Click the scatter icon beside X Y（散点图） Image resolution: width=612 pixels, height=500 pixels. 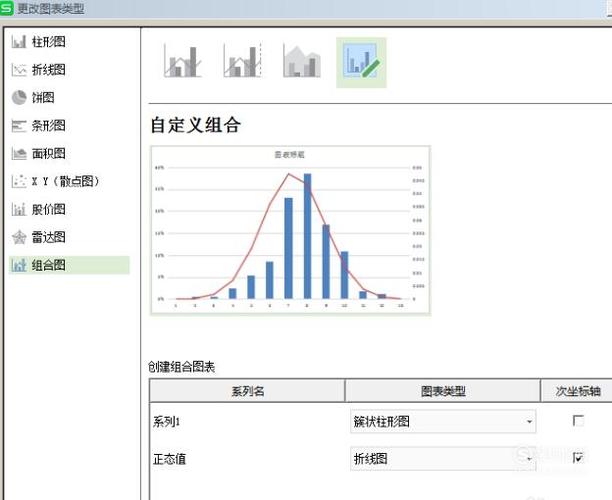point(19,181)
